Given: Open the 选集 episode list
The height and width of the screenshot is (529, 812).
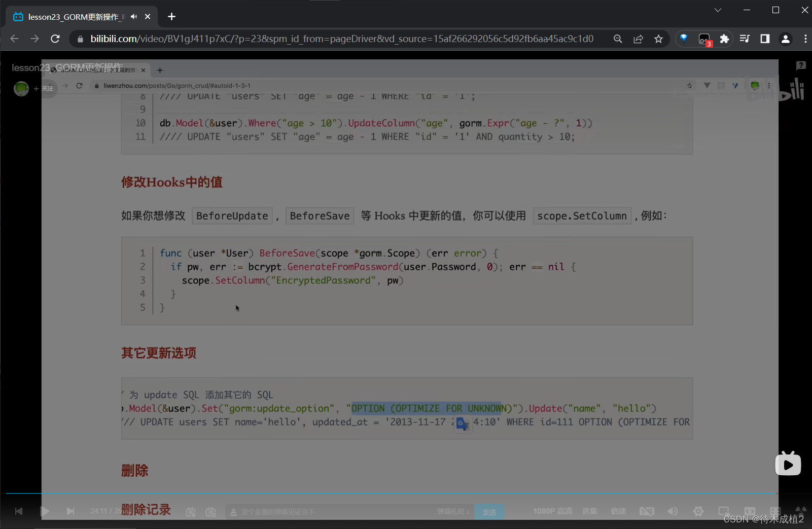Looking at the screenshot, I should [590, 511].
